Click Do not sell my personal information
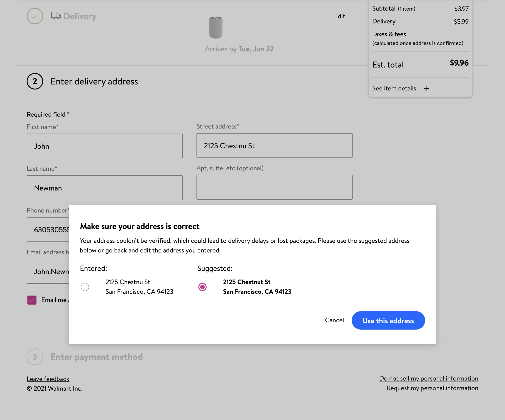This screenshot has width=505, height=420. coord(429,378)
